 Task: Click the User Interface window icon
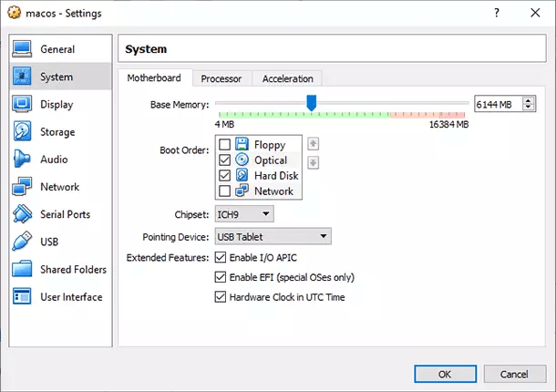point(22,296)
